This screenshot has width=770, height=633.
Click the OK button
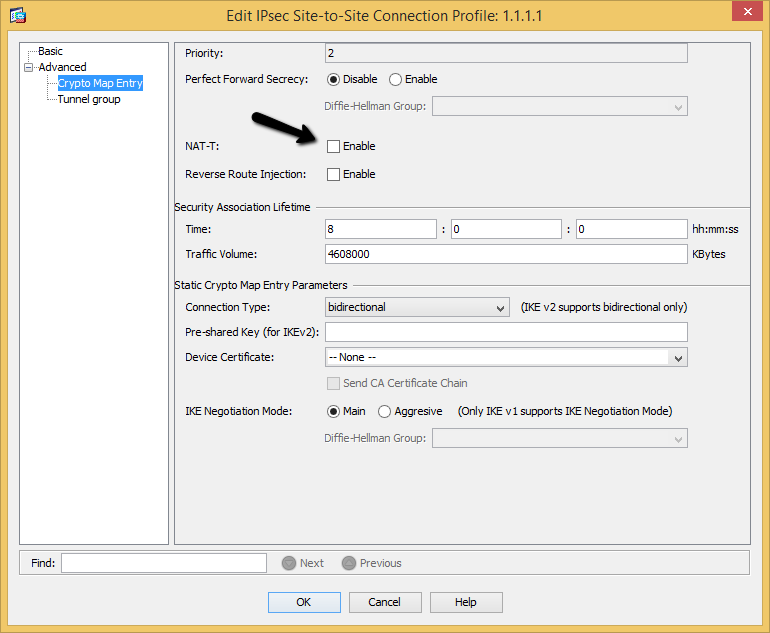click(x=304, y=602)
